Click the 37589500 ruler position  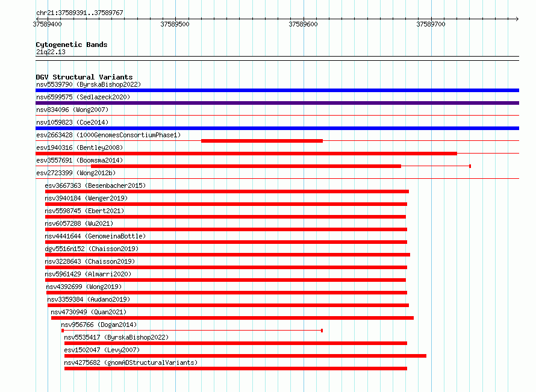[x=175, y=24]
